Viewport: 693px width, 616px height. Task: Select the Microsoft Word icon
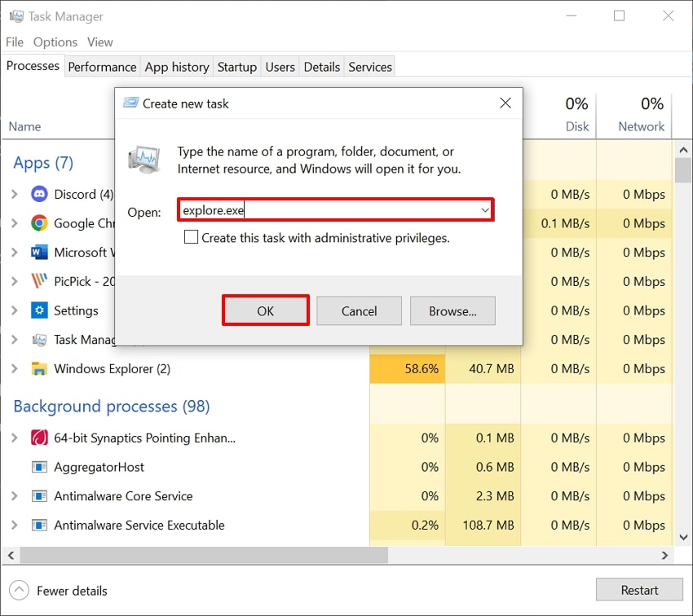point(39,252)
